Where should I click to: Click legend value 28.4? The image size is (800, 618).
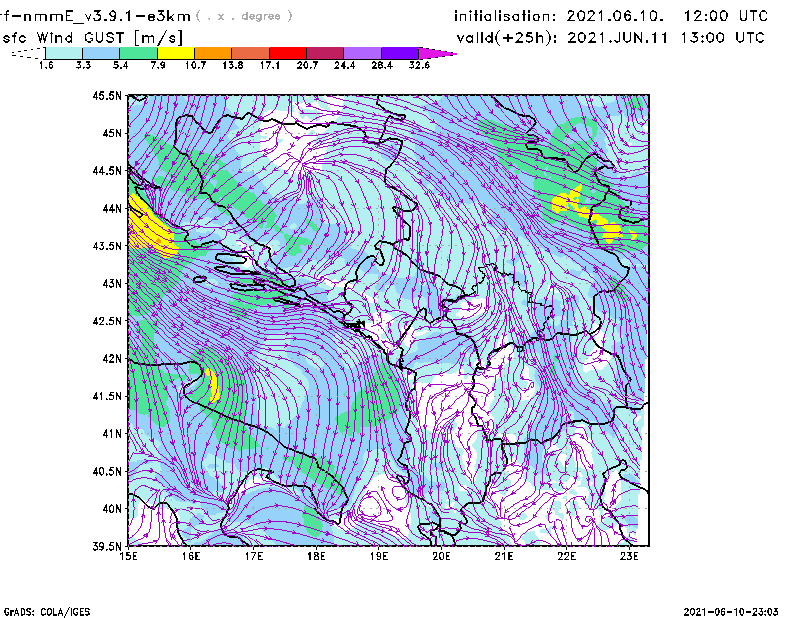pos(382,65)
